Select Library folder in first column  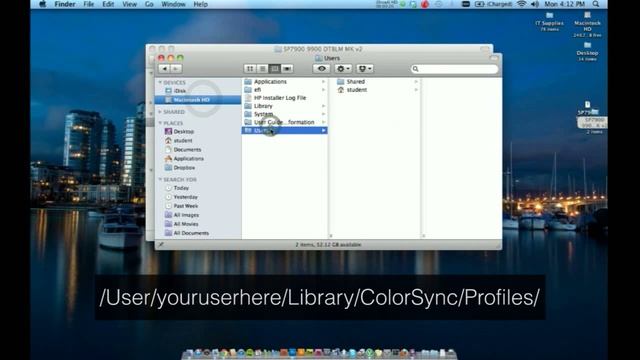284,106
